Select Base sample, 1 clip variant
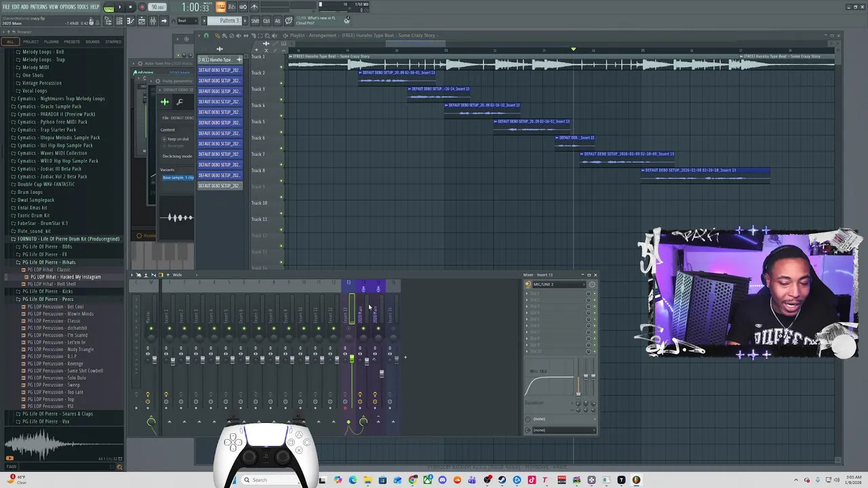Viewport: 868px width, 488px height. 178,178
